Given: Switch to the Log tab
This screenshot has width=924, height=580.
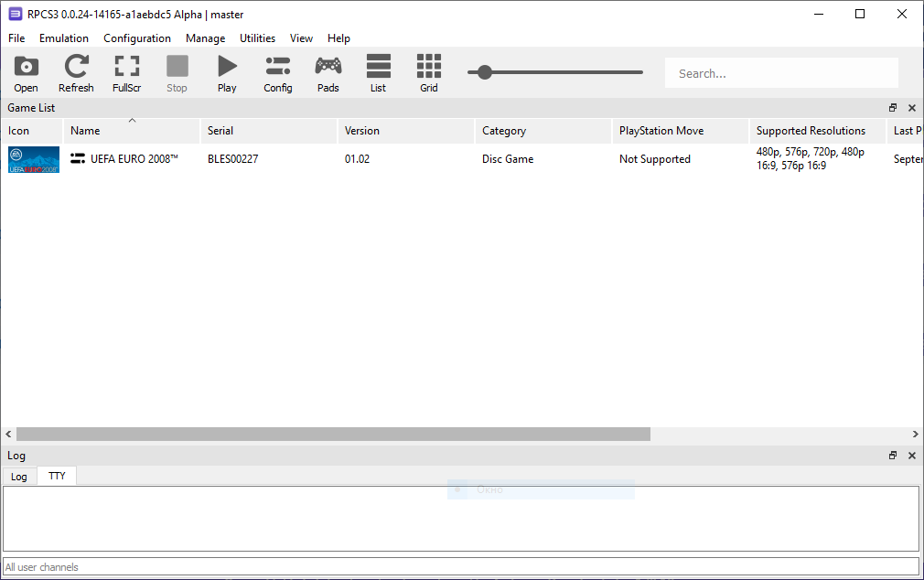Looking at the screenshot, I should click(x=19, y=477).
